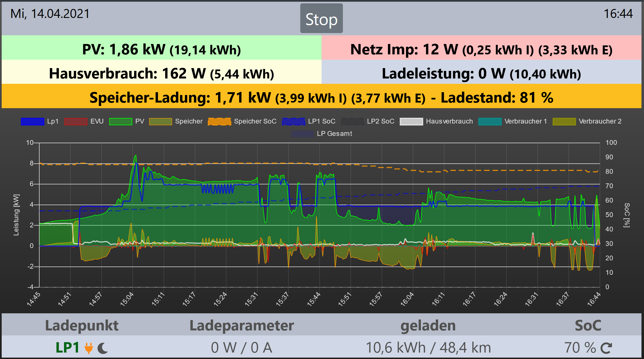Click the SoC refresh arrow icon

click(606, 348)
